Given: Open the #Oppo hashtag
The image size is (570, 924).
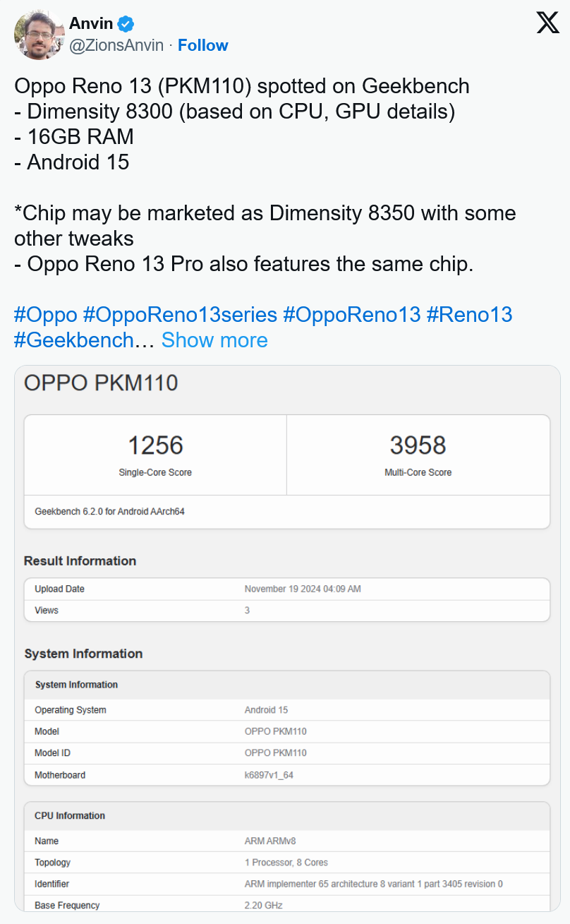Looking at the screenshot, I should click(x=45, y=314).
